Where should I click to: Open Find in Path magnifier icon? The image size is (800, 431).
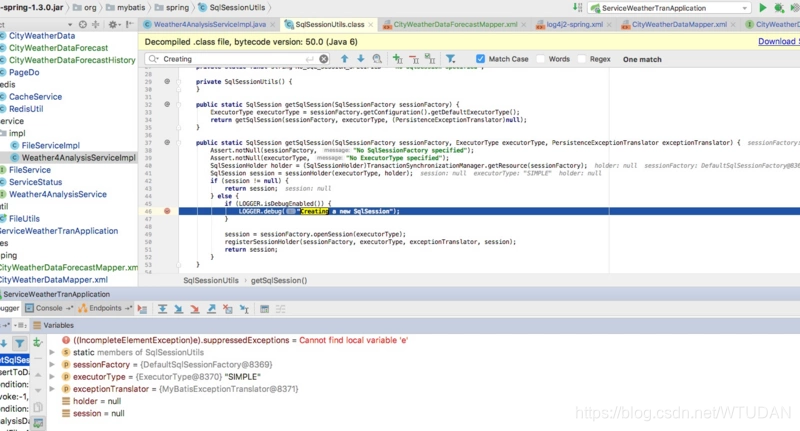click(377, 59)
